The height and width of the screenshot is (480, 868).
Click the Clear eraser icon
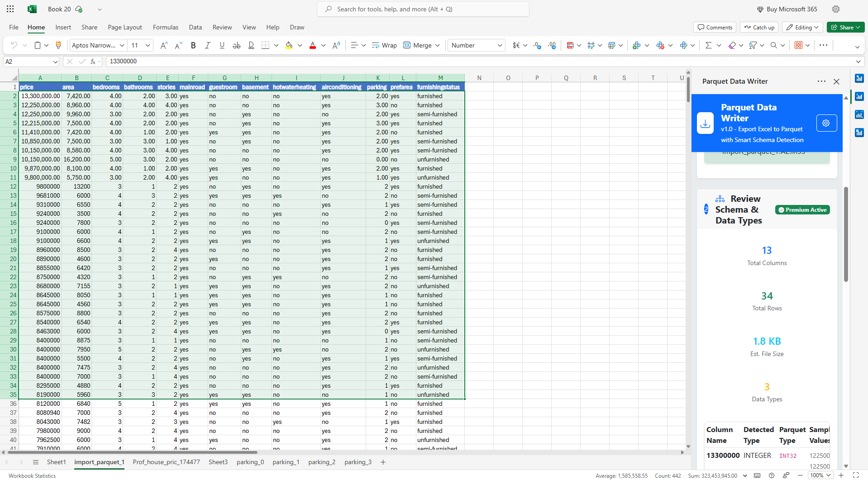pos(732,45)
